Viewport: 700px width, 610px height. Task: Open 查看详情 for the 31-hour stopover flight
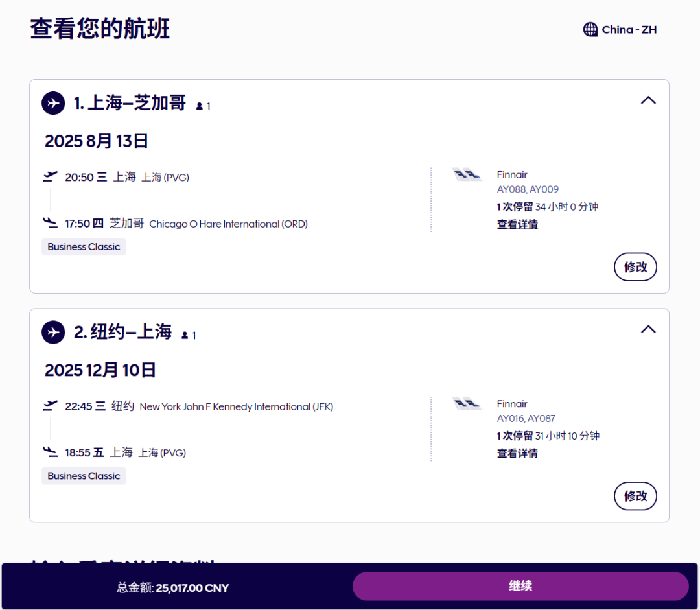tap(517, 454)
